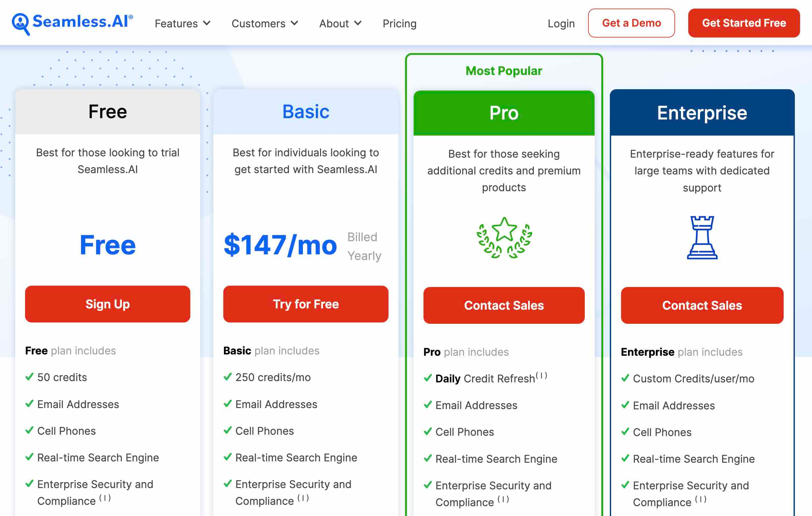The height and width of the screenshot is (516, 812).
Task: Open the Customers menu
Action: 265,23
